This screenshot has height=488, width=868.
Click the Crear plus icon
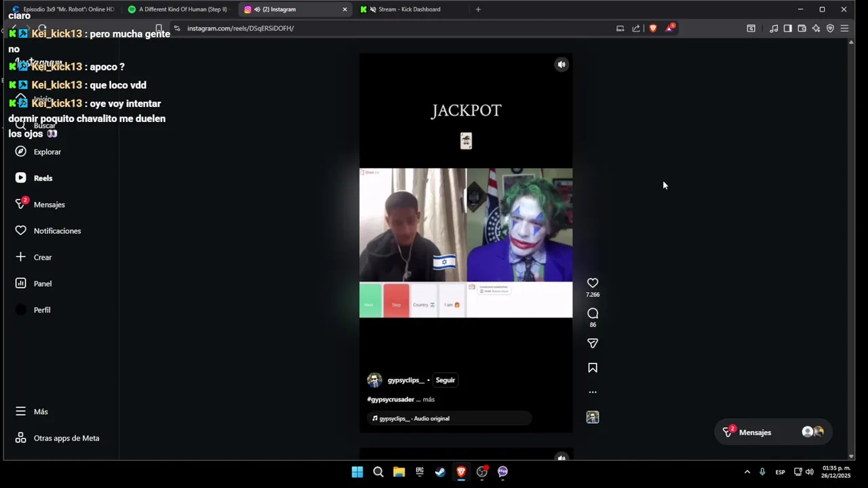coord(20,258)
